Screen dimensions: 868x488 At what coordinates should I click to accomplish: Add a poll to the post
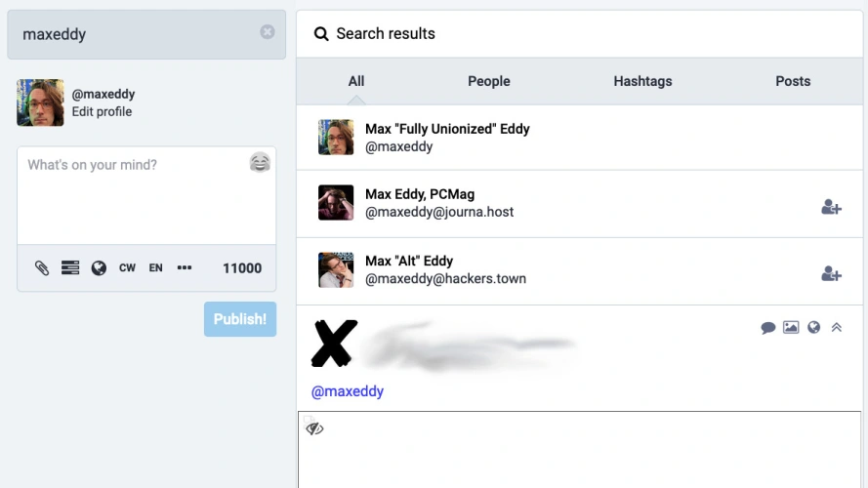click(x=70, y=268)
